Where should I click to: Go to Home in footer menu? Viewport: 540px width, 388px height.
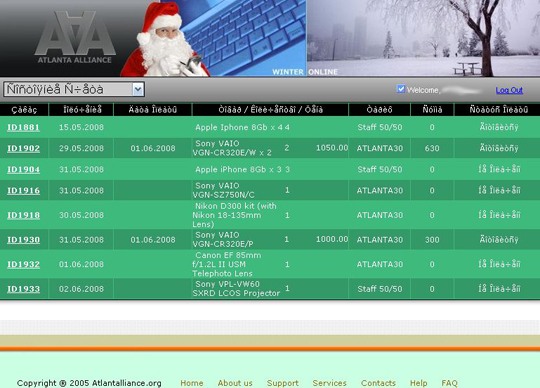tap(192, 383)
